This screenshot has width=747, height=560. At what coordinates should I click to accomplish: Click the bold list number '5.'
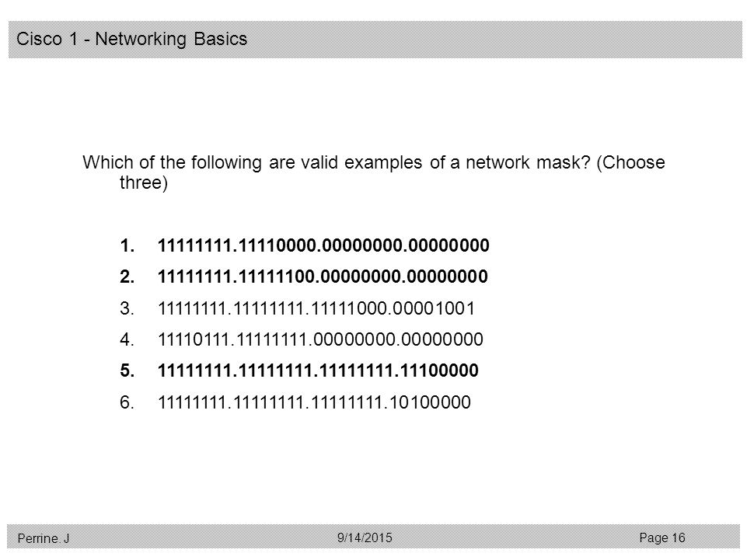(127, 370)
